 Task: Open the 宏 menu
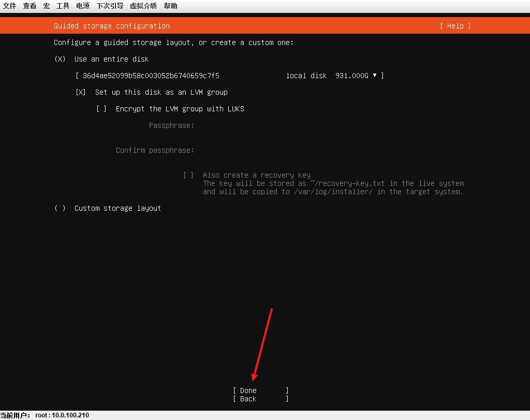46,6
